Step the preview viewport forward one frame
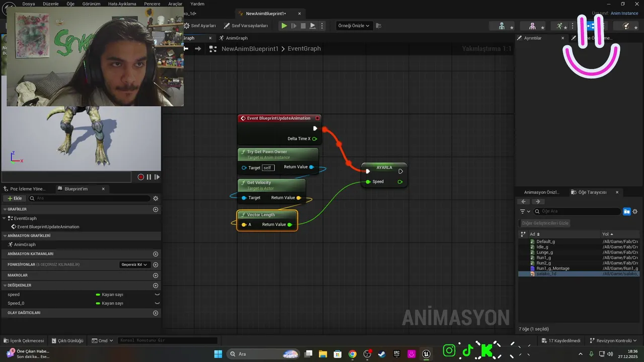The image size is (644, 362). click(157, 177)
